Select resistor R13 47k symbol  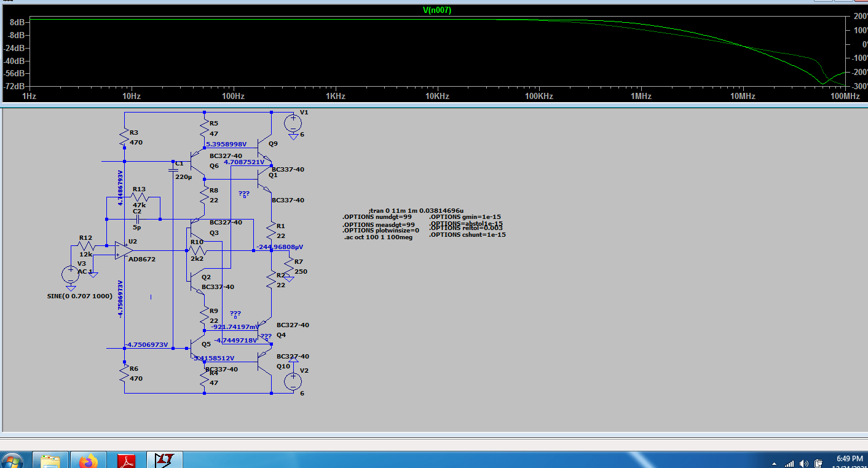point(139,197)
